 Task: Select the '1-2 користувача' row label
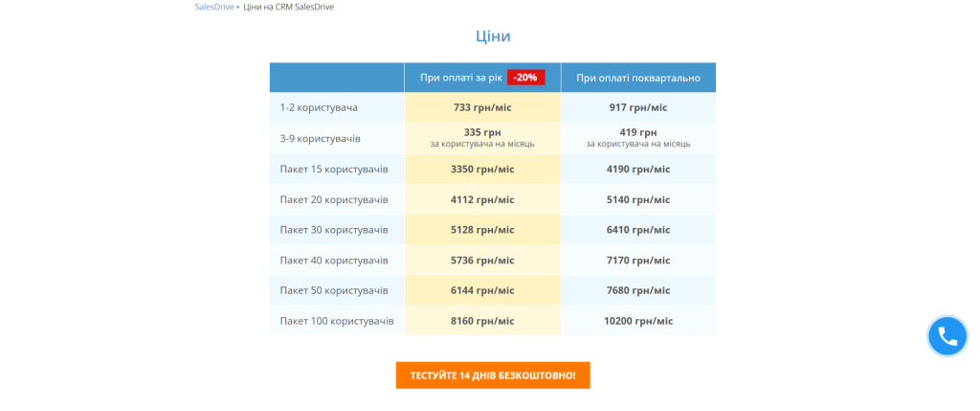tap(312, 107)
